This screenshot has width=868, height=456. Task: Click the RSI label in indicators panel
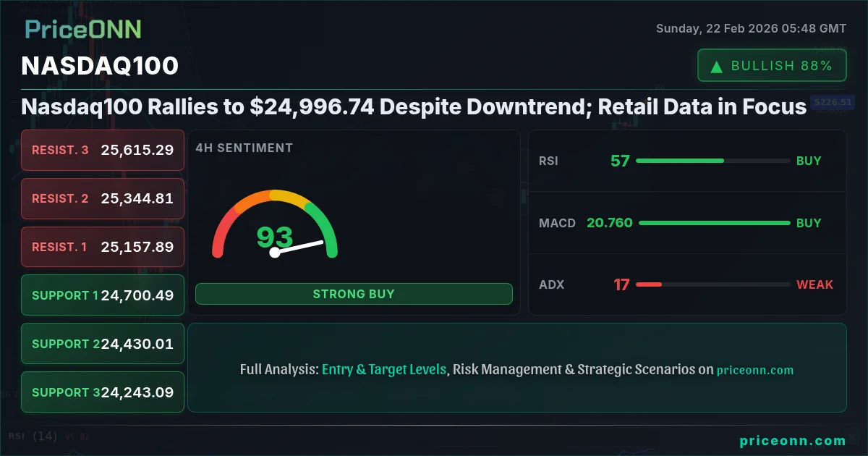[x=548, y=161]
